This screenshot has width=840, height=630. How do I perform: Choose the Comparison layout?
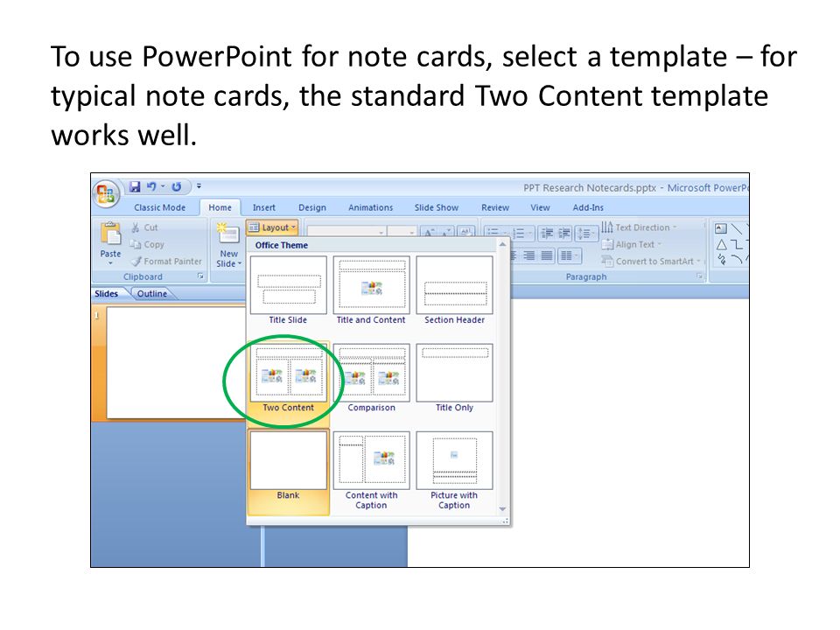[371, 378]
